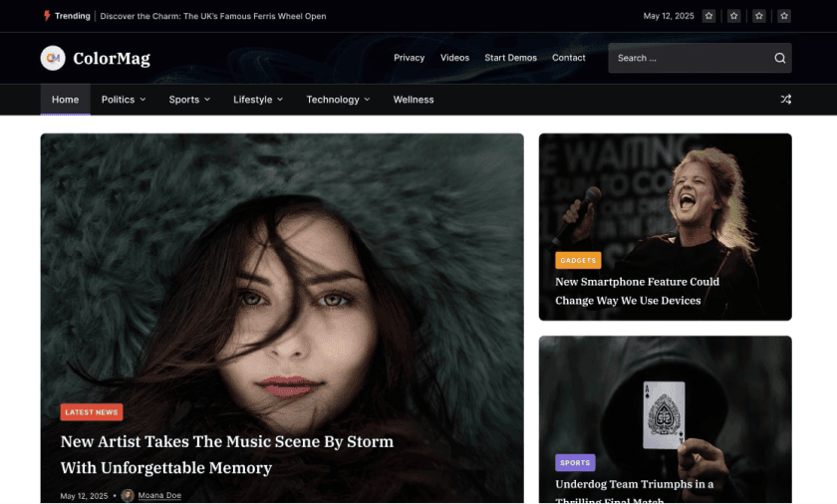Open the trending Ferris Wheel headline

[213, 16]
